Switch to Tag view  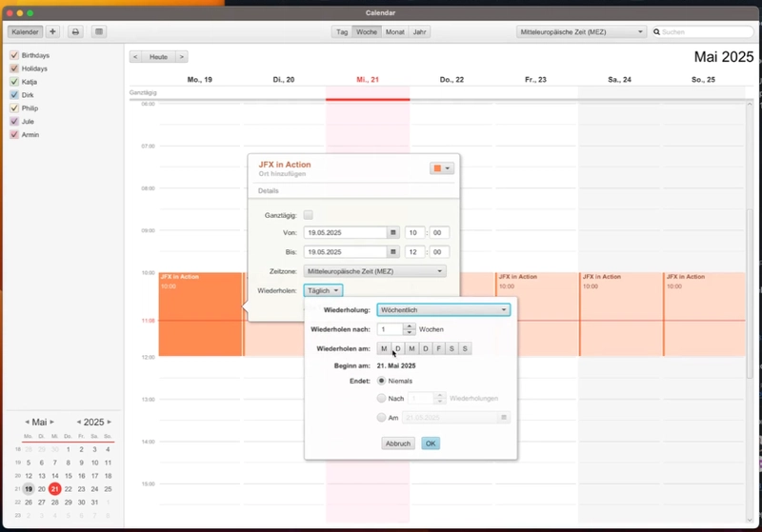tap(342, 32)
